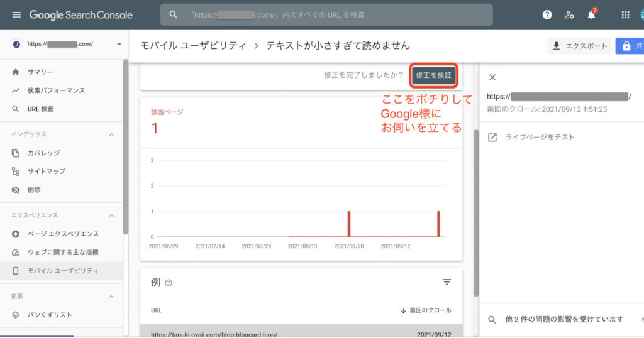Collapse the 拡張 section

[111, 296]
